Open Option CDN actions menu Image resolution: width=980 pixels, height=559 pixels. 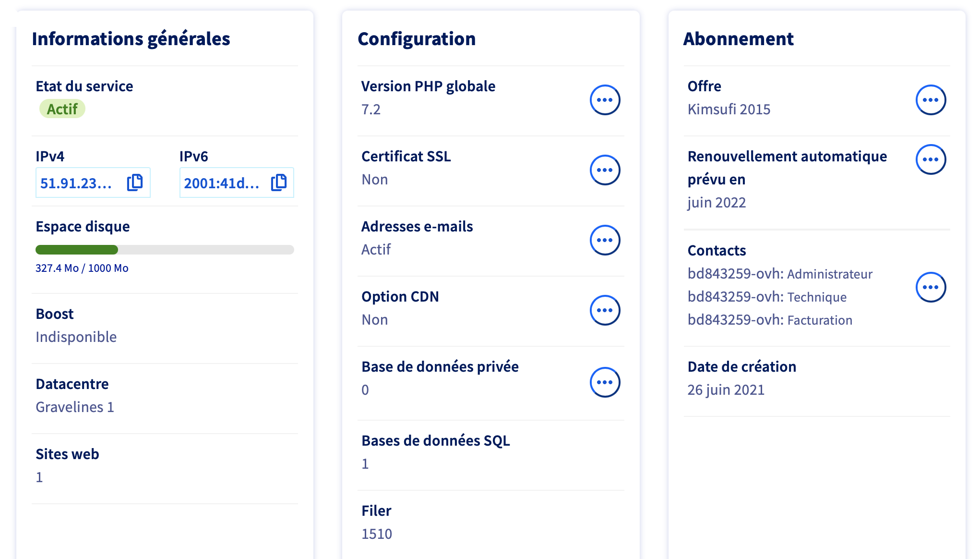(x=604, y=310)
